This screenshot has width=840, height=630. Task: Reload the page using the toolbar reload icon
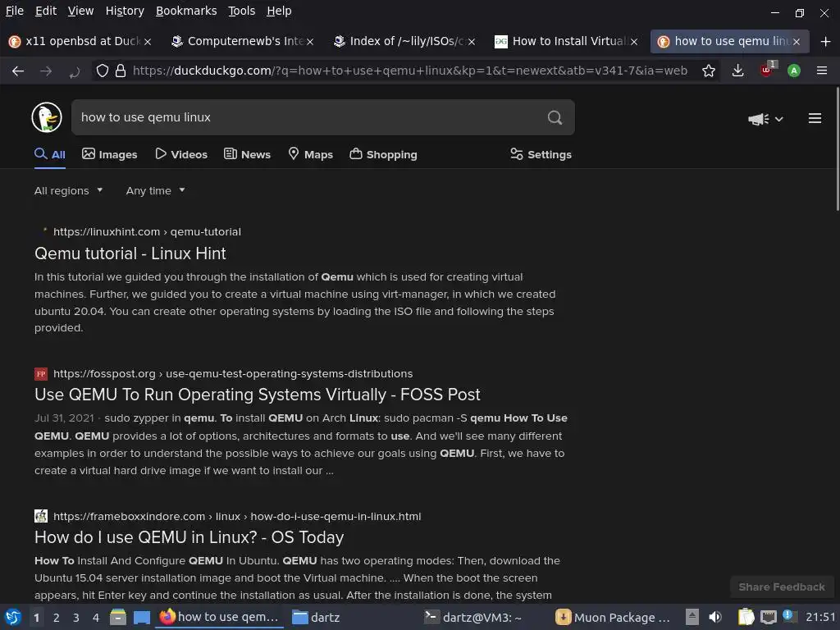pos(75,71)
